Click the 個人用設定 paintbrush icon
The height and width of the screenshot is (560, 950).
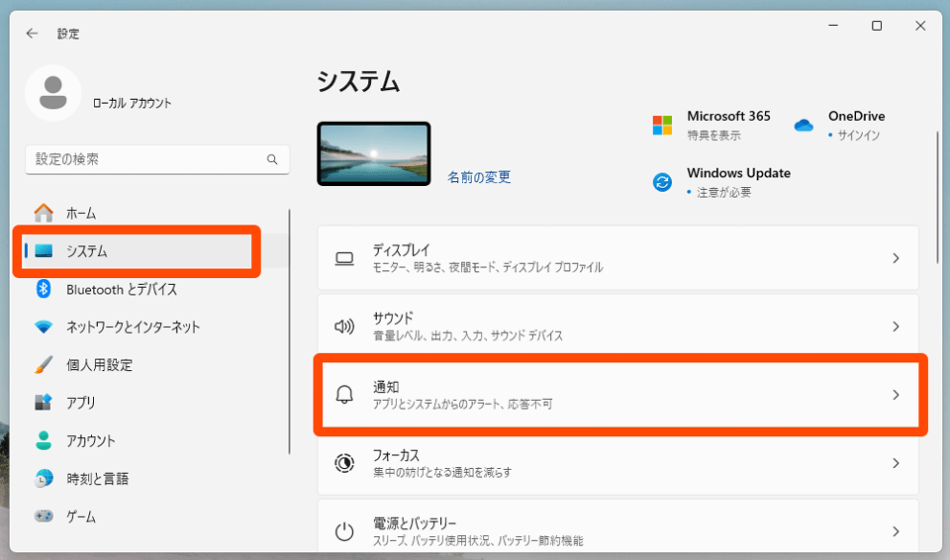click(x=44, y=365)
